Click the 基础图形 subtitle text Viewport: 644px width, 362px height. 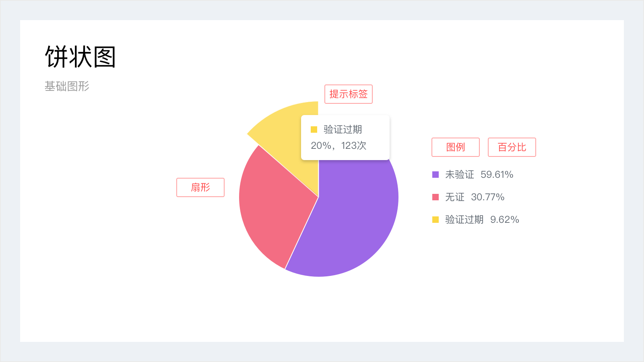67,86
